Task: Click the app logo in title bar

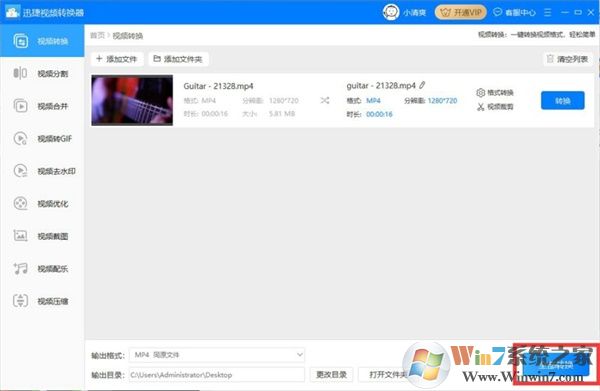Action: (x=12, y=12)
